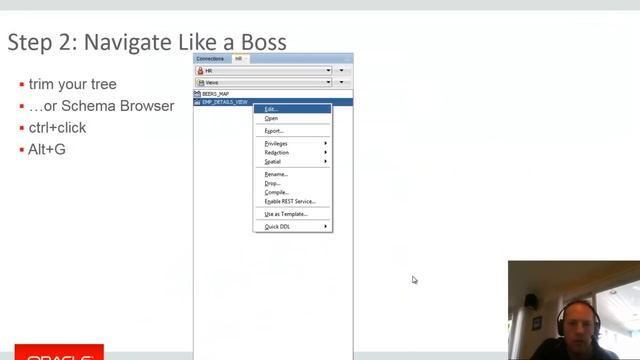Image resolution: width=640 pixels, height=360 pixels.
Task: Click Compile... menu entry
Action: point(292,192)
